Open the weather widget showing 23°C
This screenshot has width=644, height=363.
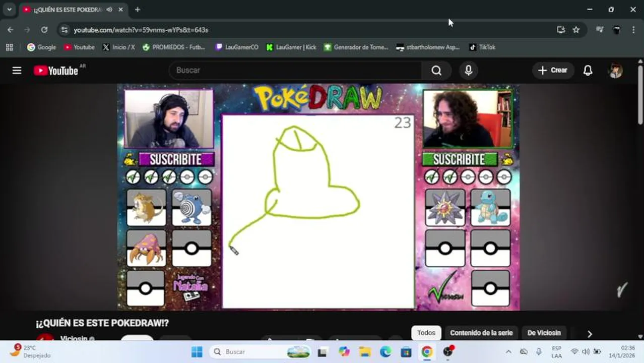pyautogui.click(x=30, y=351)
